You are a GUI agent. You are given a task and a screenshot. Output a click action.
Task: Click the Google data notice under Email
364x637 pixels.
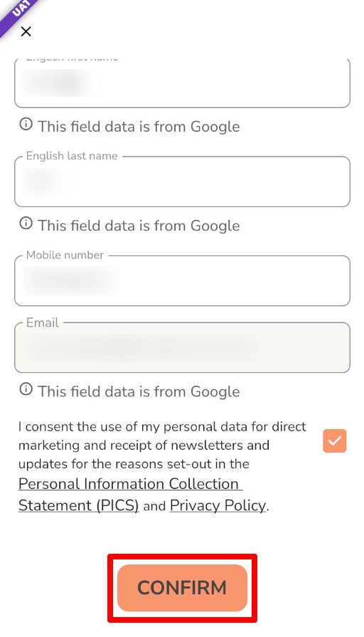point(139,391)
